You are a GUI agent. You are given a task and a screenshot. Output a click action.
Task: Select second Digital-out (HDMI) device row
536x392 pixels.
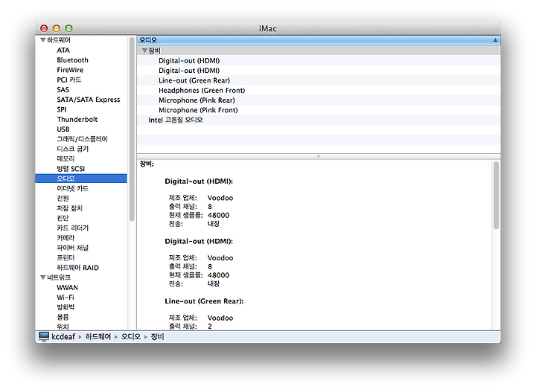point(319,71)
